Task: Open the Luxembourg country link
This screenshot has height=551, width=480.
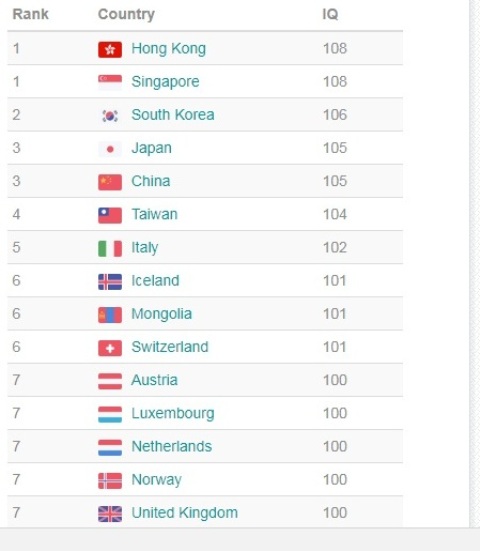Action: coord(173,414)
